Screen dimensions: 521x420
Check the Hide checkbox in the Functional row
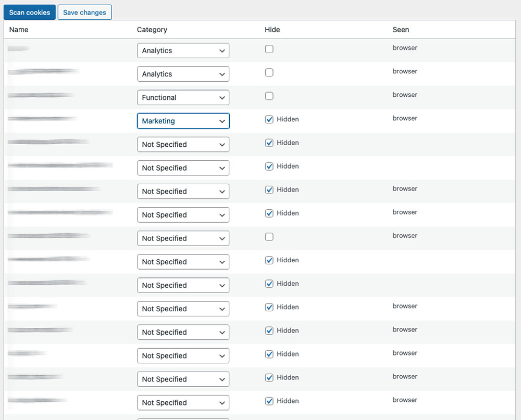click(269, 96)
